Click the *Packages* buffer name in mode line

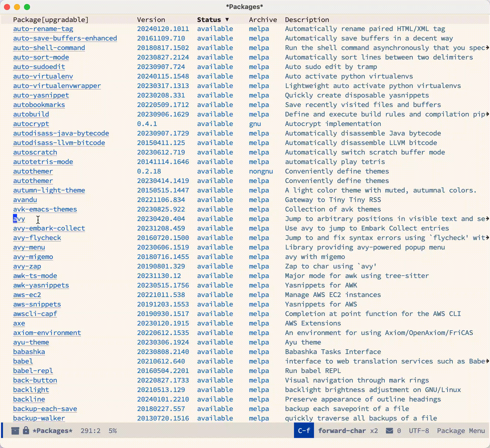click(x=53, y=431)
